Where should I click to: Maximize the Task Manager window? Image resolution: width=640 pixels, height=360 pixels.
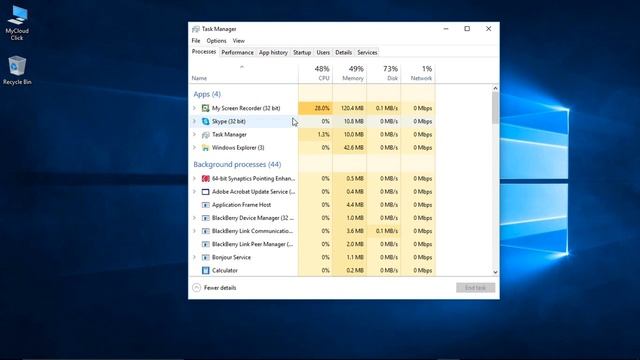click(x=467, y=29)
